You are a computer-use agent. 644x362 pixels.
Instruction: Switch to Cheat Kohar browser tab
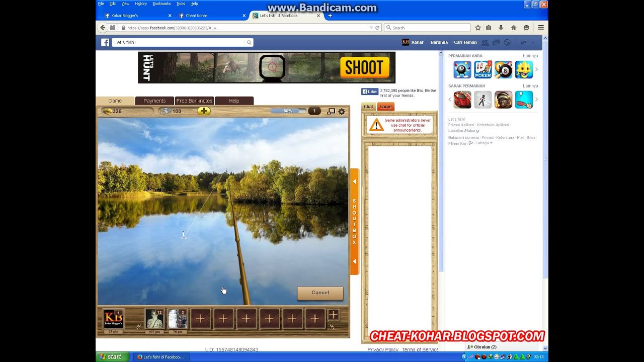click(x=211, y=16)
